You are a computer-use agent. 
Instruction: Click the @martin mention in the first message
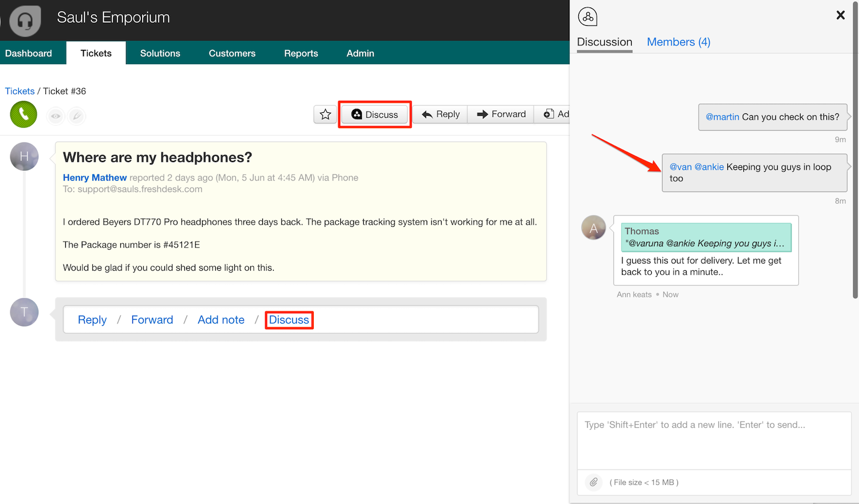[722, 117]
